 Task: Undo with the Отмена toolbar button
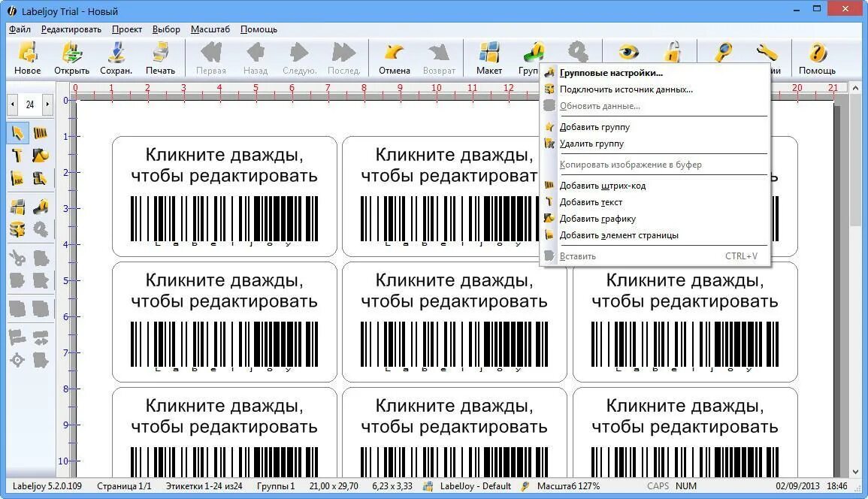(394, 58)
